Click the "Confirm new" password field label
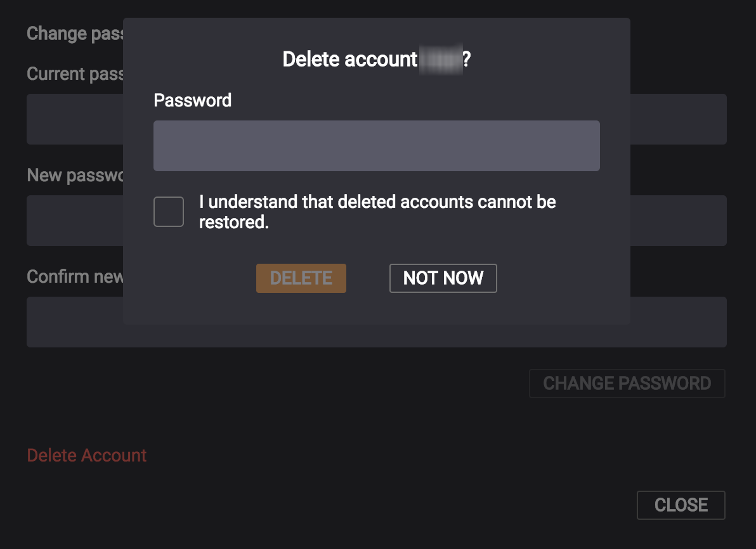 point(75,276)
